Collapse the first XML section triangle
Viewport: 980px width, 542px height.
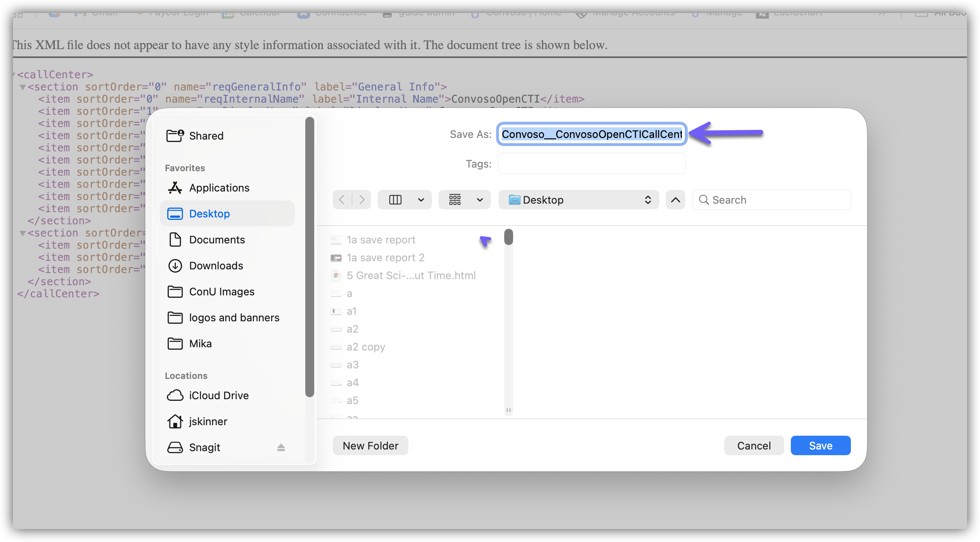[x=23, y=87]
